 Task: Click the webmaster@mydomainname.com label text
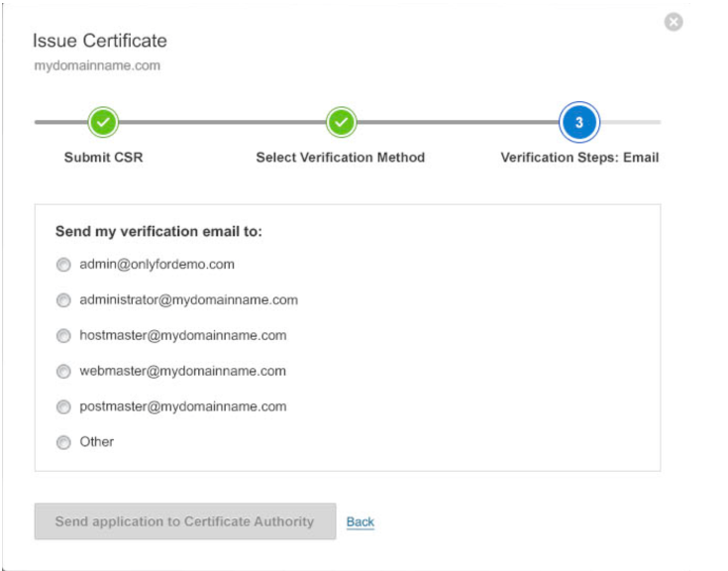[183, 371]
